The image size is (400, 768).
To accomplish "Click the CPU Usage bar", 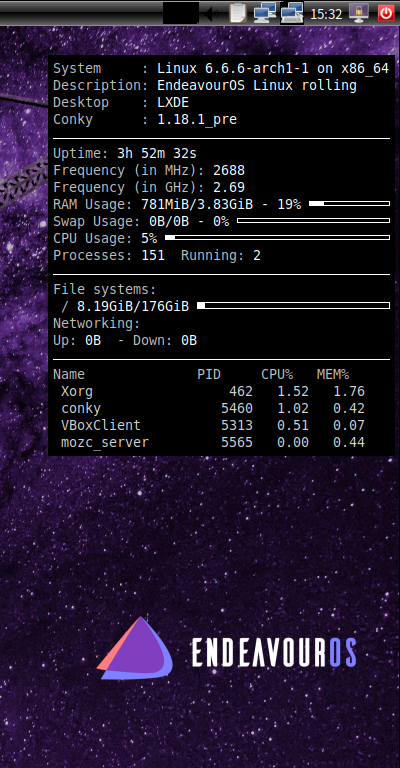I will (278, 238).
